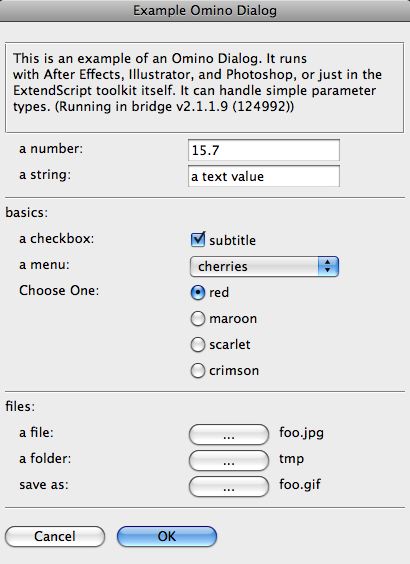The image size is (410, 564).
Task: Click the number input field showing 15.7
Action: click(264, 150)
